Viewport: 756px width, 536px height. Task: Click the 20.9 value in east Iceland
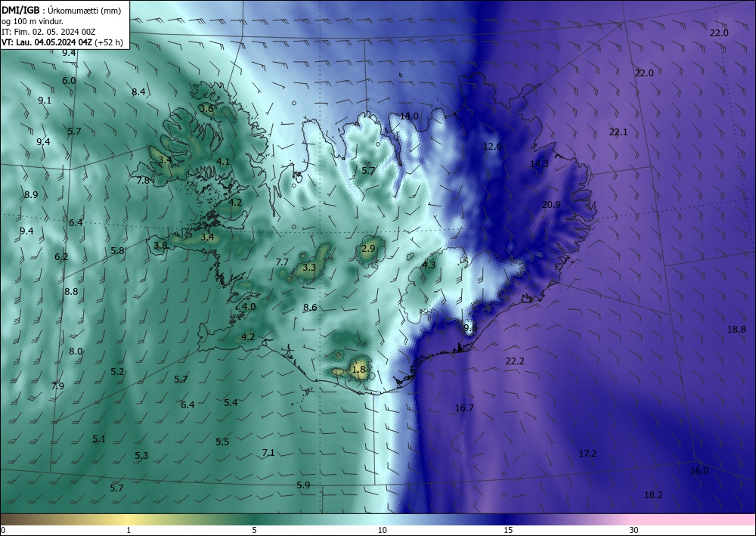[551, 204]
